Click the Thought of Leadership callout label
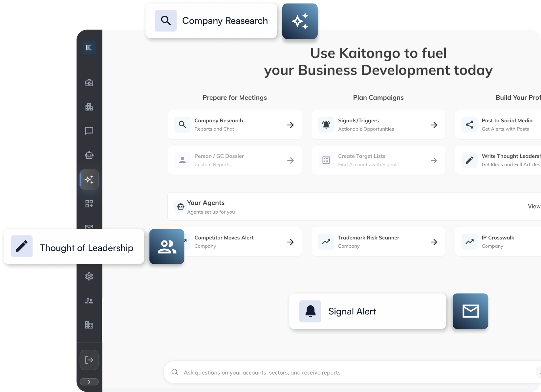This screenshot has height=392, width=541. tap(87, 248)
